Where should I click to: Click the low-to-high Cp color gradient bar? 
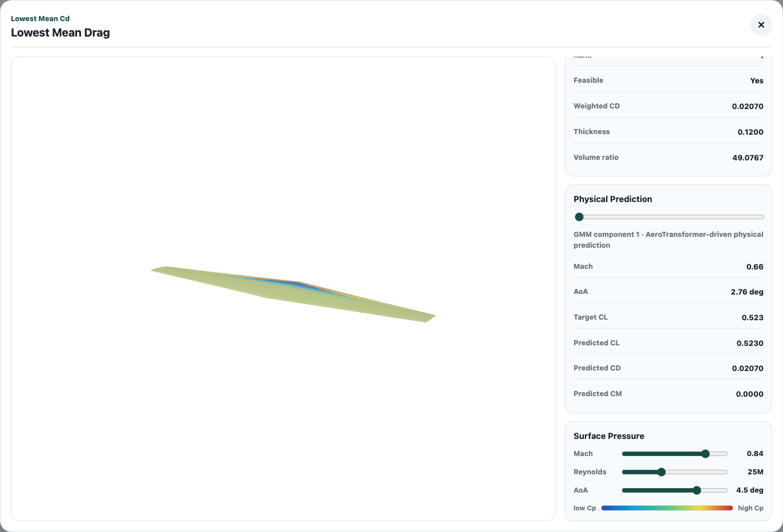tap(667, 508)
